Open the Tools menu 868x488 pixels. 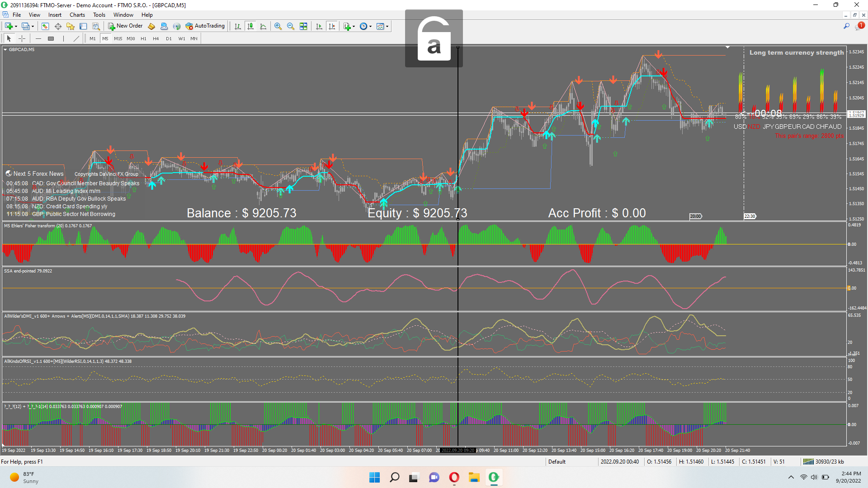[x=99, y=15]
